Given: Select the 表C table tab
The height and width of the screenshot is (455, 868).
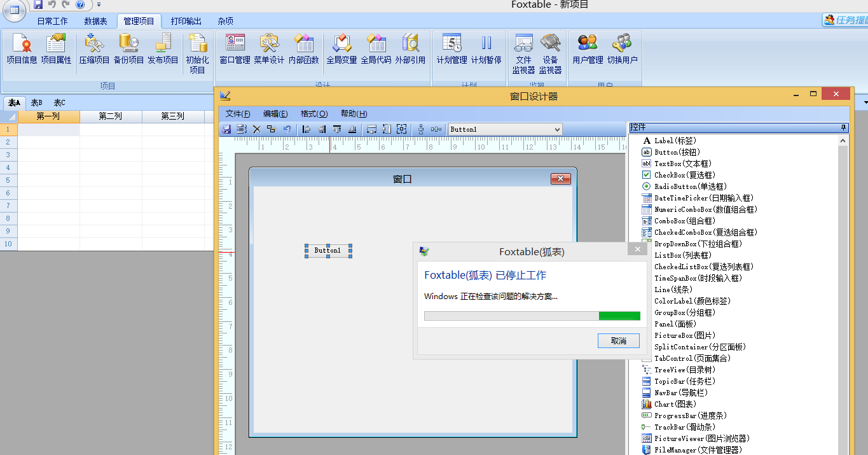Looking at the screenshot, I should [x=59, y=102].
